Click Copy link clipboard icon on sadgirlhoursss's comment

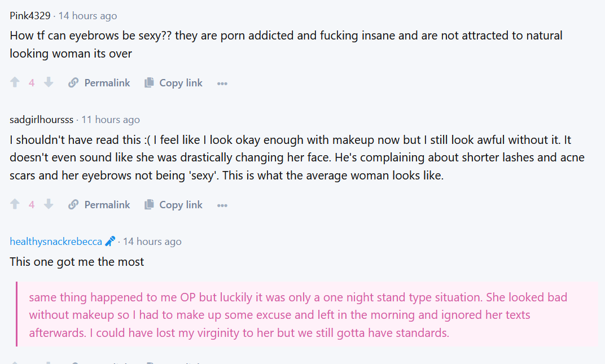(x=149, y=205)
